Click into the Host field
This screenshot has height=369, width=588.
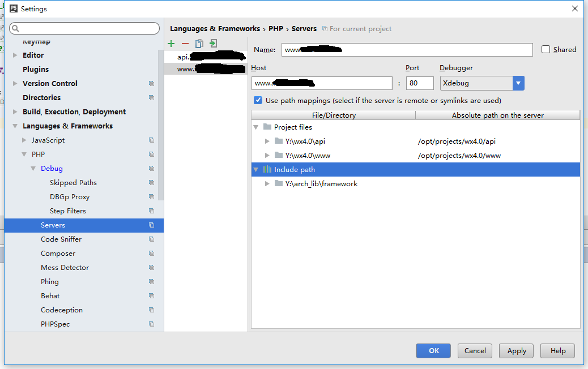click(x=322, y=83)
